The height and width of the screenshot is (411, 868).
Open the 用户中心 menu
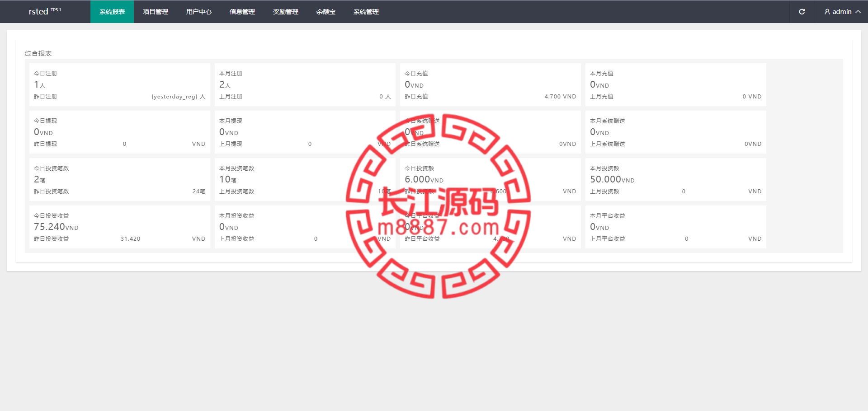pyautogui.click(x=199, y=12)
